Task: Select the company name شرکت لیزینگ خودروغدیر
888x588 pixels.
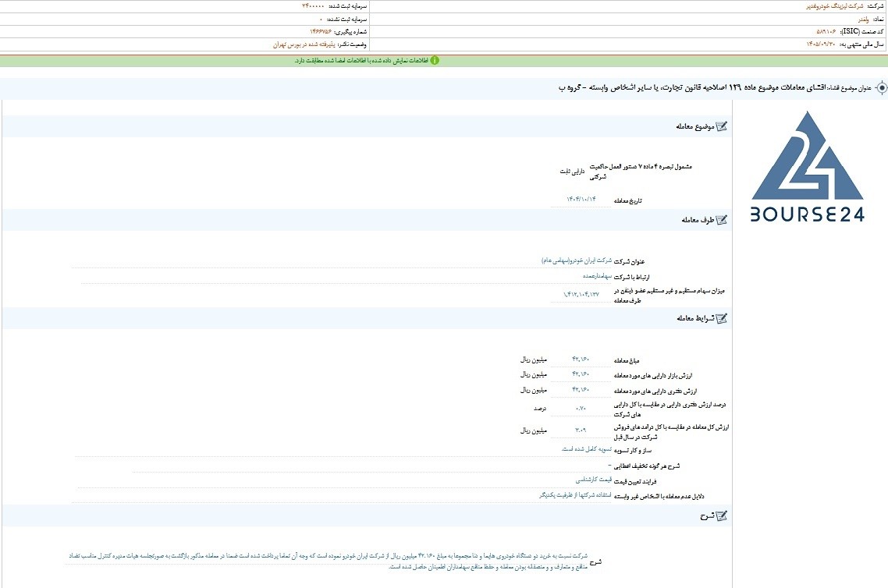Action: coord(834,6)
